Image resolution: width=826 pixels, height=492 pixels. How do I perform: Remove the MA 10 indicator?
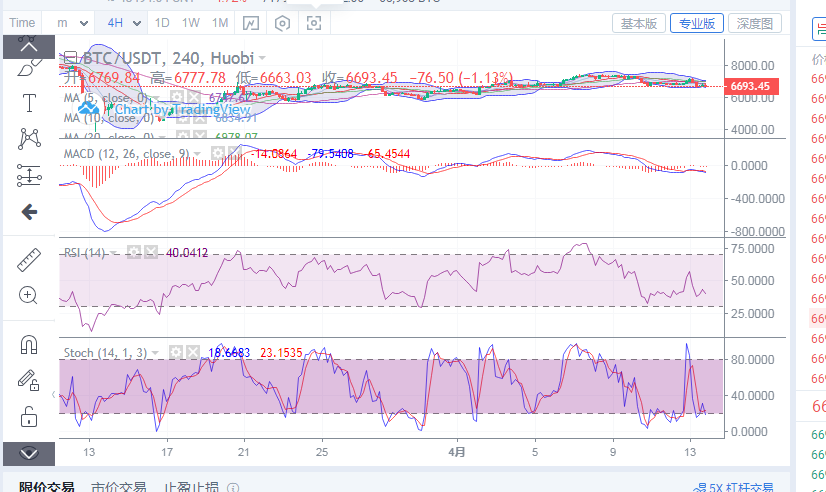200,118
